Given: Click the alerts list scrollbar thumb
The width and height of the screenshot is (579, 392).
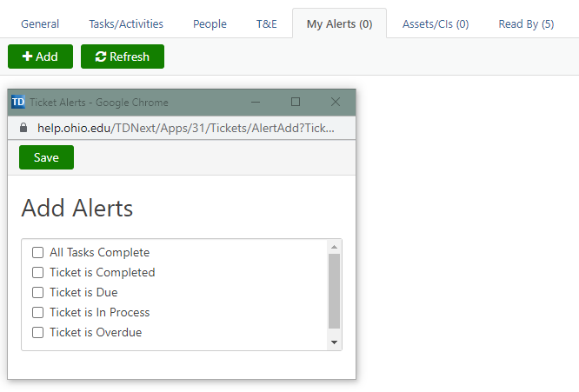Looking at the screenshot, I should coord(334,291).
